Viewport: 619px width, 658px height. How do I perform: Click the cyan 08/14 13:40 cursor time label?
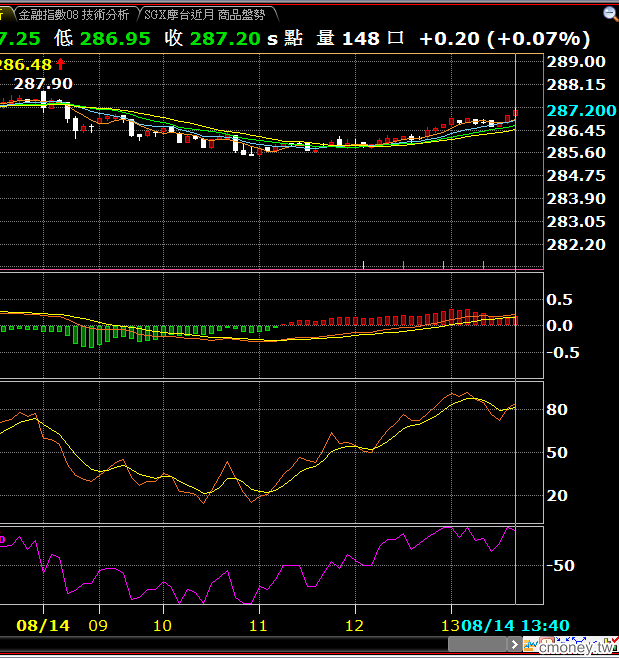[x=515, y=626]
